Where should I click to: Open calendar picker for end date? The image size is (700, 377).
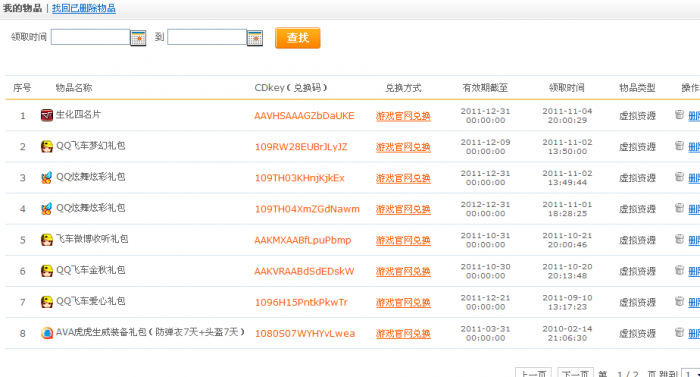[x=255, y=38]
